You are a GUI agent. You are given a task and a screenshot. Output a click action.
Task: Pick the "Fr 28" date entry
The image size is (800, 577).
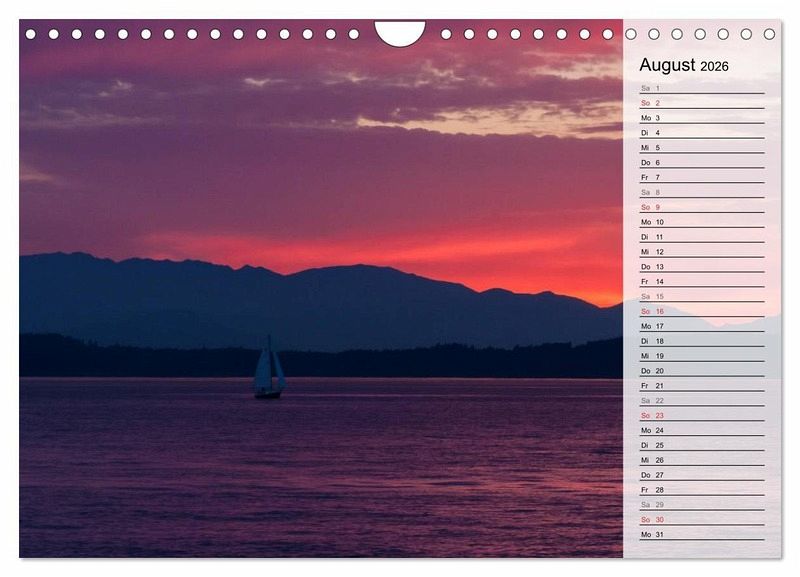[702, 490]
